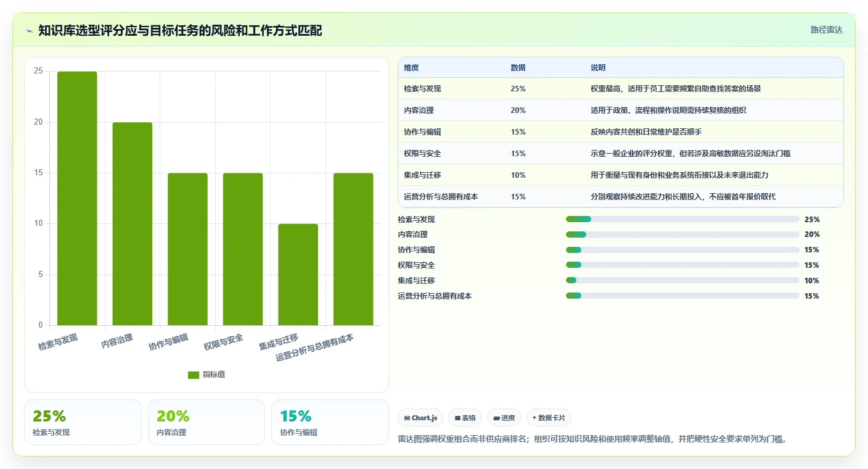Open the 20% 内容治理 stat card
868x469 pixels.
(207, 422)
